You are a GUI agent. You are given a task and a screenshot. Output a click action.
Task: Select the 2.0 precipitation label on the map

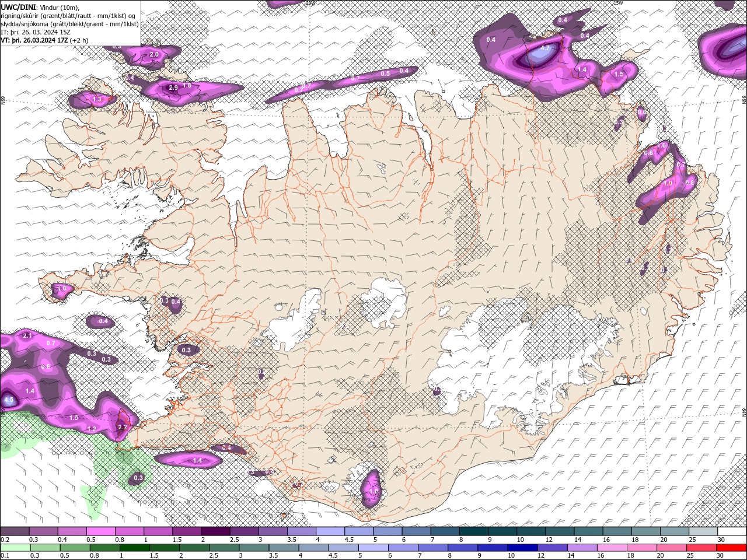point(154,54)
